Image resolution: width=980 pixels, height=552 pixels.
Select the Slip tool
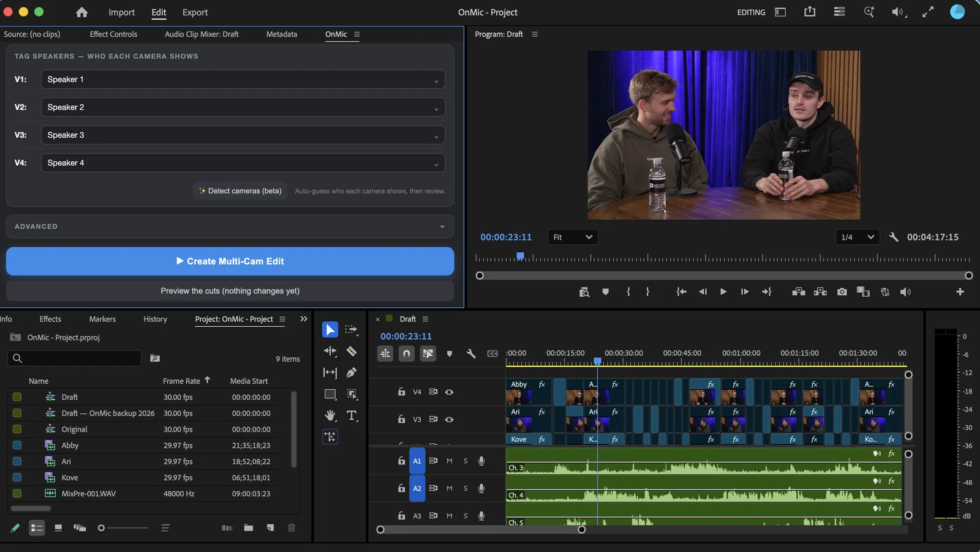(330, 373)
